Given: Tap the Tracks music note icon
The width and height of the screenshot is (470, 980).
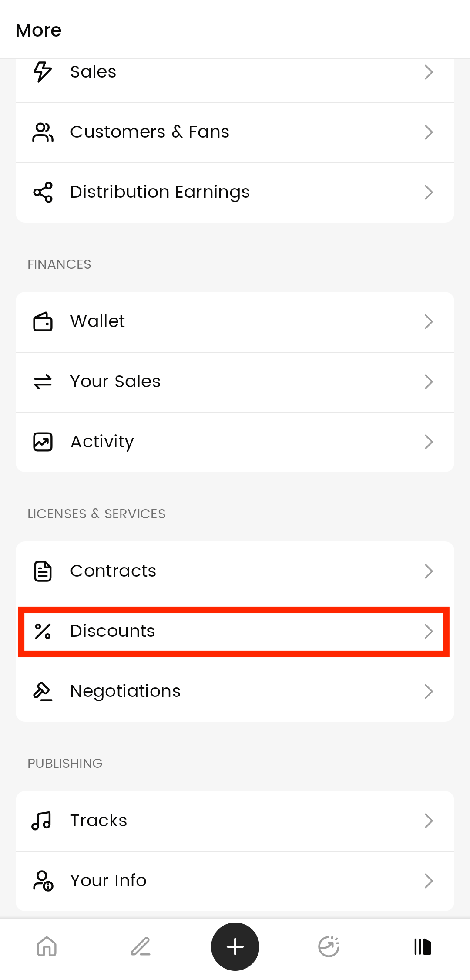Looking at the screenshot, I should coord(42,821).
